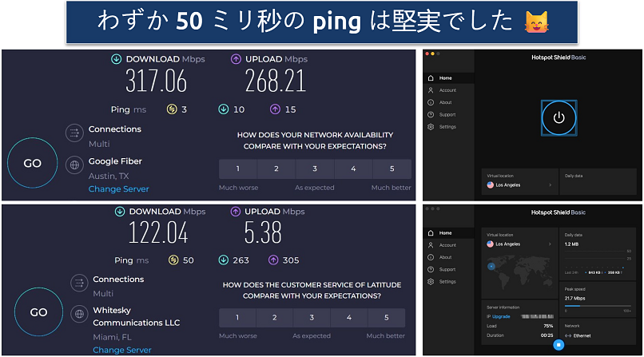Click the Support question icon in lower window
The width and height of the screenshot is (644, 357).
point(431,270)
